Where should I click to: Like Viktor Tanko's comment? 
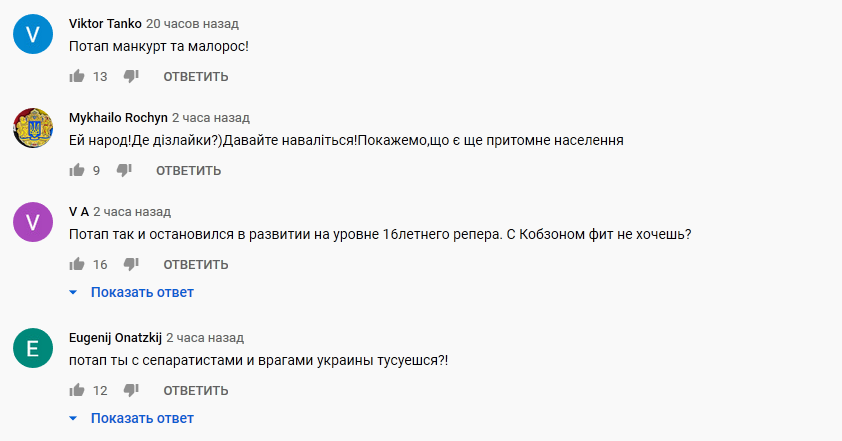(77, 76)
